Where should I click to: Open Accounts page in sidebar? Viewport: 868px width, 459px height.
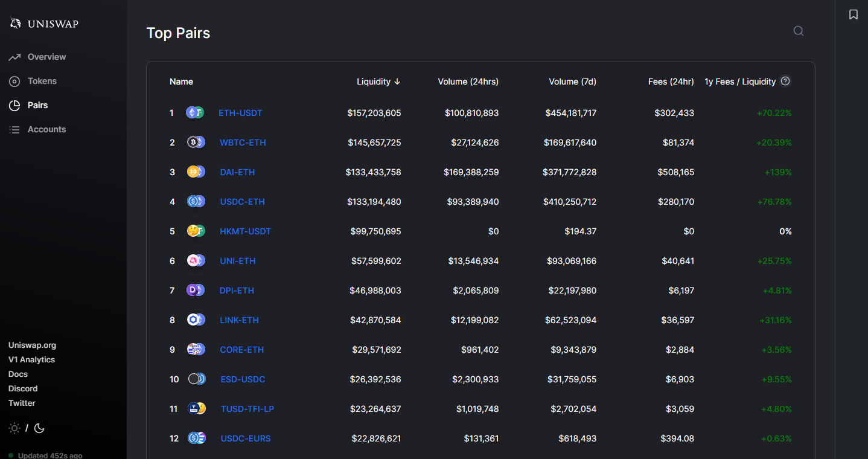[x=46, y=129]
